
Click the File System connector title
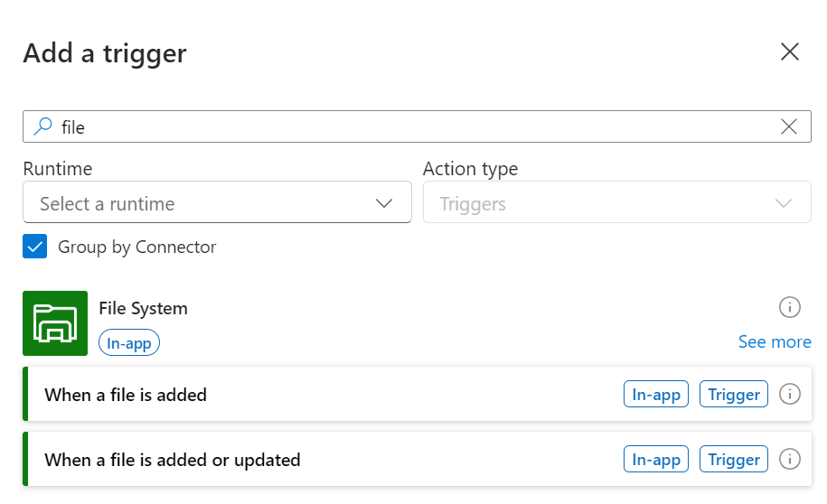pyautogui.click(x=143, y=308)
